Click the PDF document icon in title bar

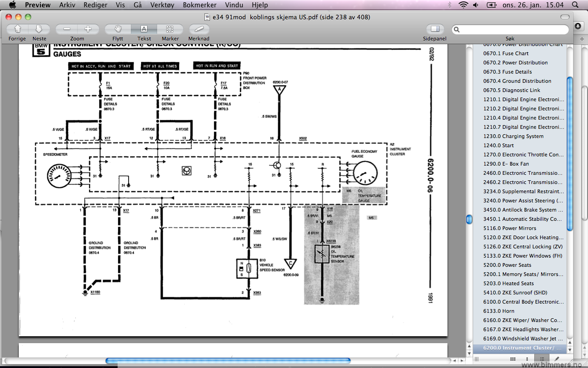point(208,17)
